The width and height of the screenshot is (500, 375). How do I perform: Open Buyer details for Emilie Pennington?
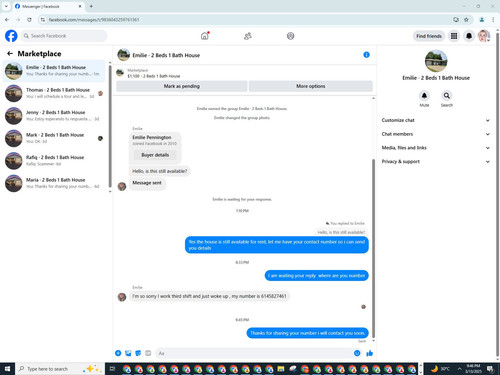pos(155,155)
